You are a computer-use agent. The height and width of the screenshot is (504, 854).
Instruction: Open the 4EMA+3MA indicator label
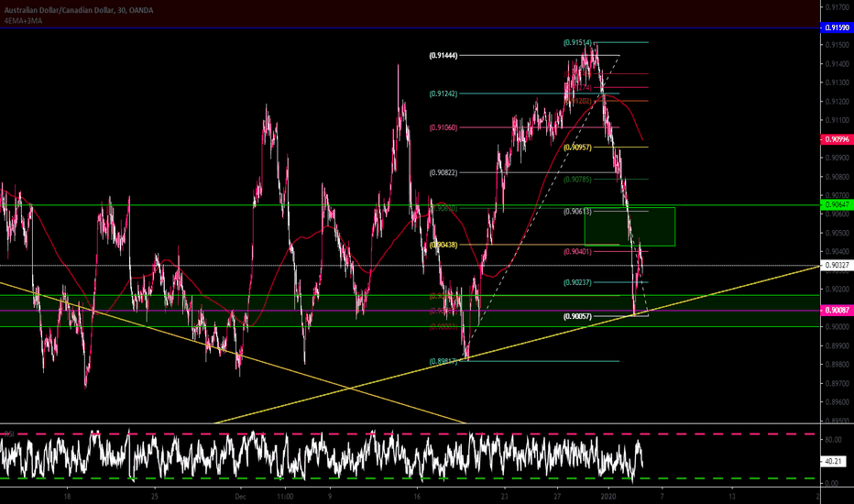click(x=24, y=21)
